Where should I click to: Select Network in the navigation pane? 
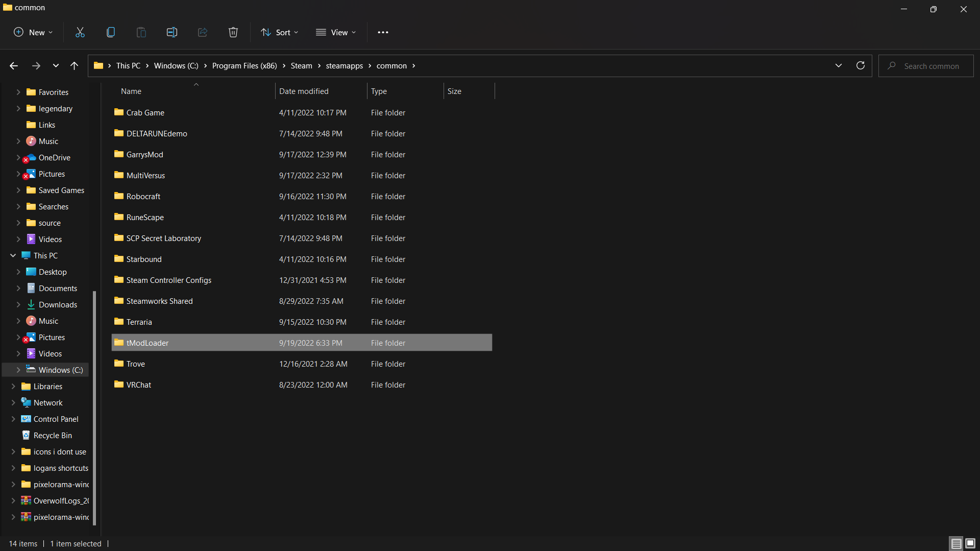pos(48,402)
